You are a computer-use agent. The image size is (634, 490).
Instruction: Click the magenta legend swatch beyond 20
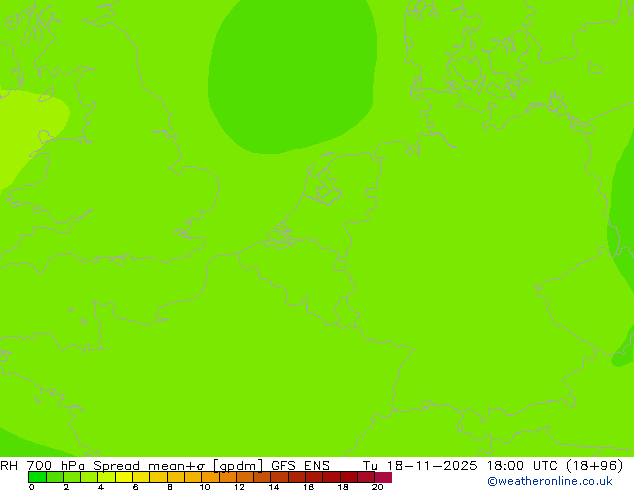pyautogui.click(x=383, y=477)
